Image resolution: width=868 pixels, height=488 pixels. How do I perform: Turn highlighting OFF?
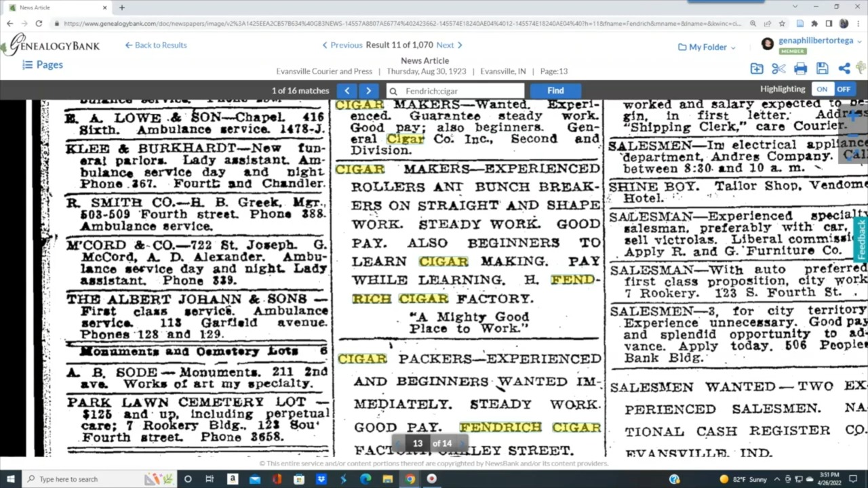pos(844,89)
